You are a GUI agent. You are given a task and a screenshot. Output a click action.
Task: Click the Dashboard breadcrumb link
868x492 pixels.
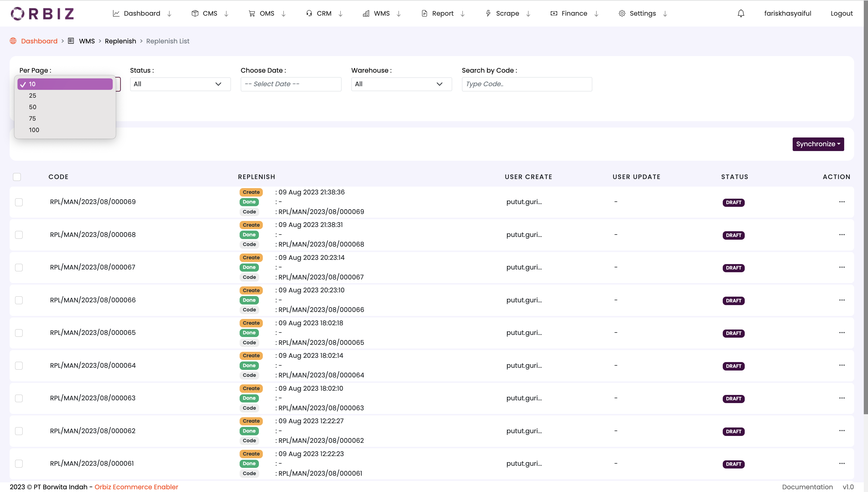[x=39, y=41]
